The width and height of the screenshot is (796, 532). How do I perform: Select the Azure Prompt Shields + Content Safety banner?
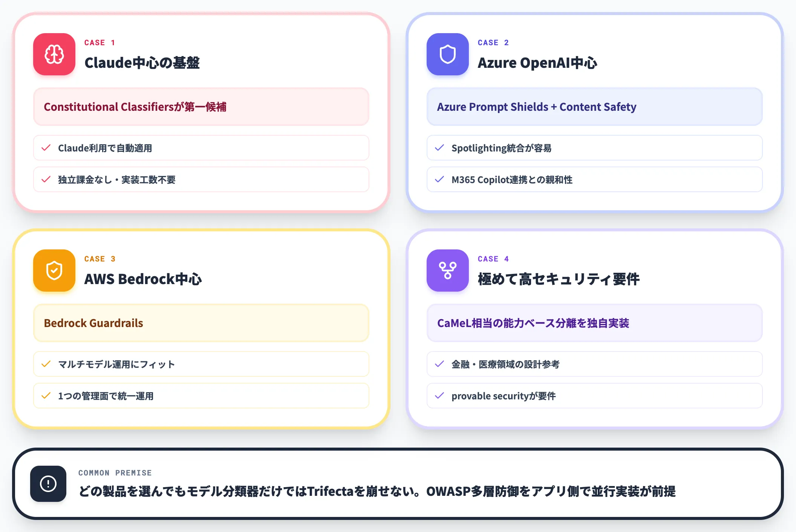595,107
